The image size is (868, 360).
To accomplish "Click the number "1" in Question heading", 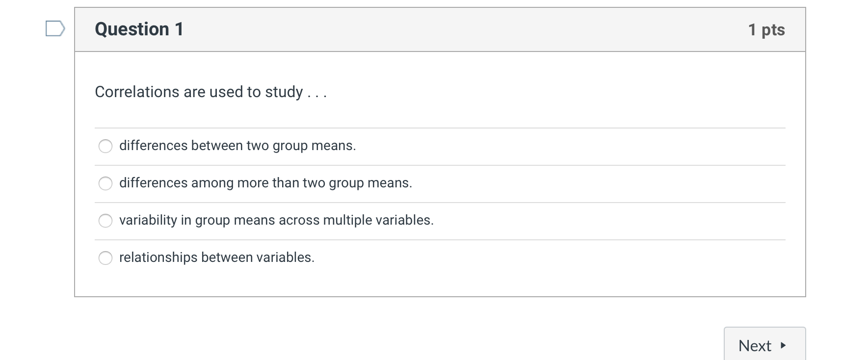I will [179, 29].
